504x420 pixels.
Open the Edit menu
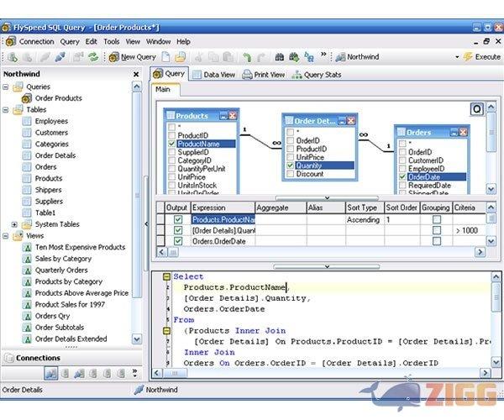coord(91,42)
